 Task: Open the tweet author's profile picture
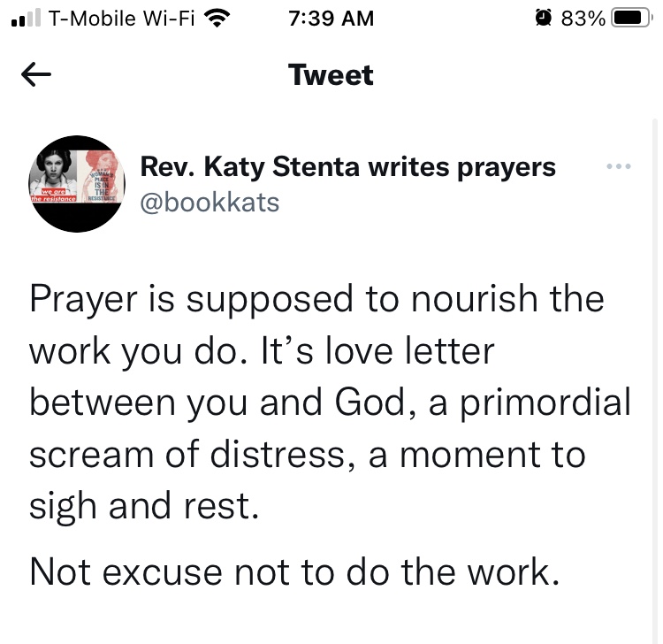coord(76,184)
